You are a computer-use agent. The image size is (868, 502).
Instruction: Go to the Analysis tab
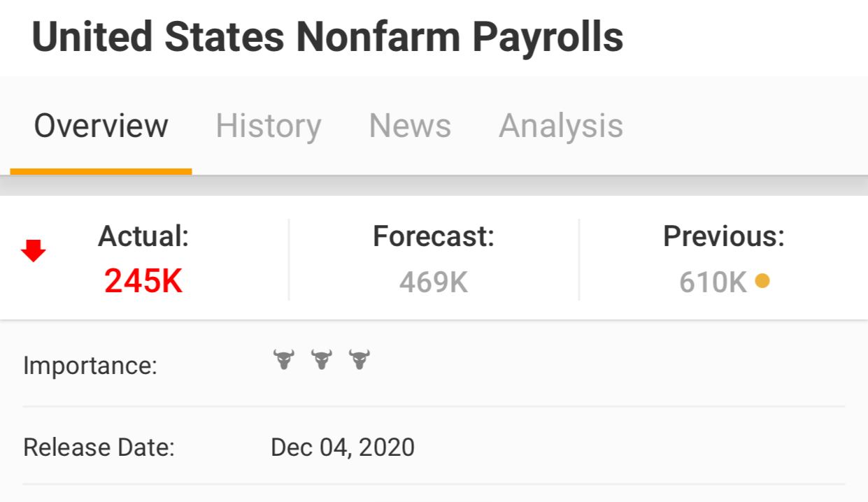pos(561,127)
